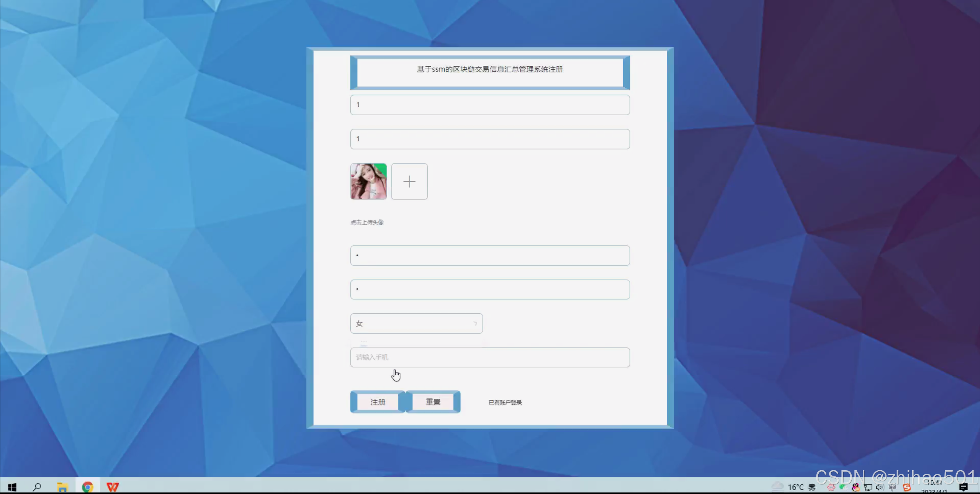Click the weather 16°C widget in the taskbar
The height and width of the screenshot is (494, 980).
point(795,487)
